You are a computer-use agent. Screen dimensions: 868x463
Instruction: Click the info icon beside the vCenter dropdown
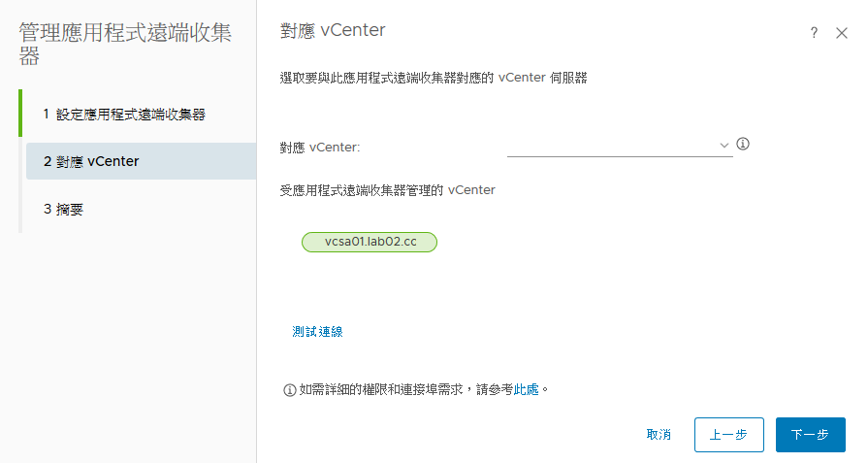point(743,144)
